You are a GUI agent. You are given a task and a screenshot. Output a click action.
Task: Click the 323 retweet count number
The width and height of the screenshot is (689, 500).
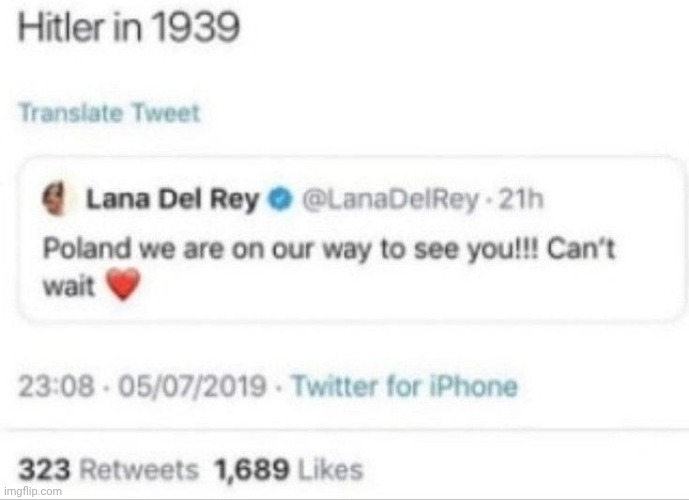click(x=42, y=468)
